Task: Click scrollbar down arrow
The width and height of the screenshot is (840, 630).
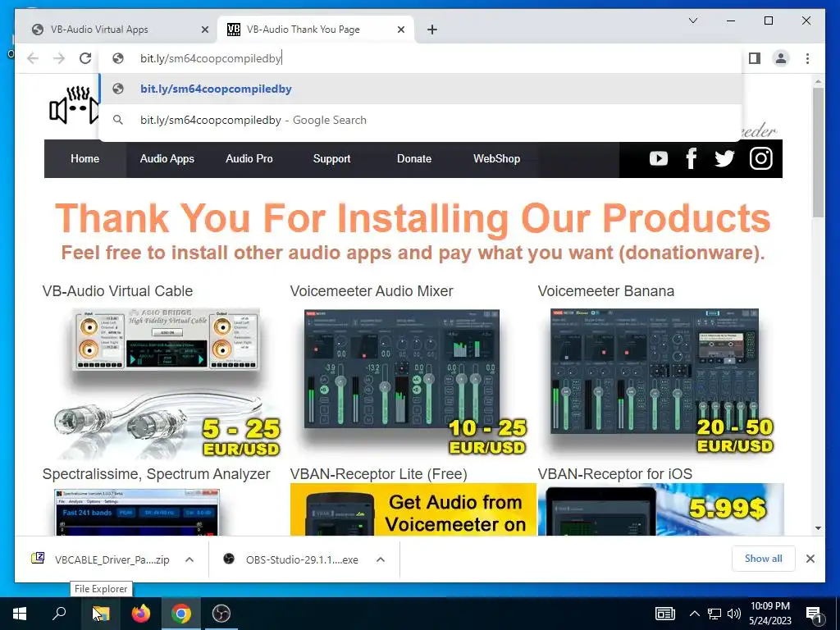Action: 818,528
